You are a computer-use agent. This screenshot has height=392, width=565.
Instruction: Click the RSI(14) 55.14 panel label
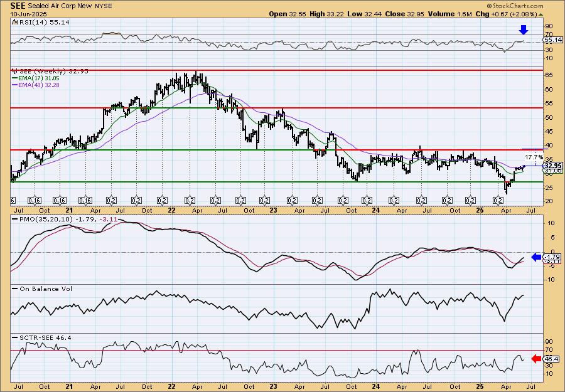[44, 22]
